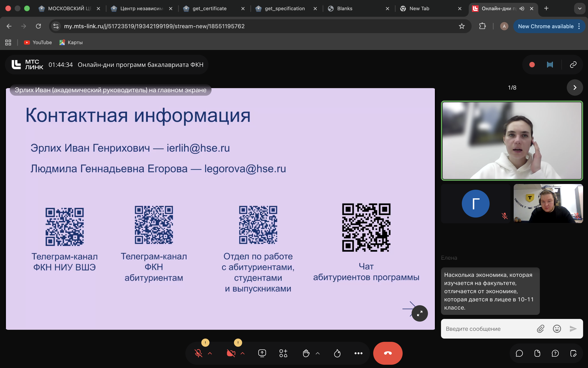588x368 pixels.
Task: Send the chat message
Action: pos(573,329)
